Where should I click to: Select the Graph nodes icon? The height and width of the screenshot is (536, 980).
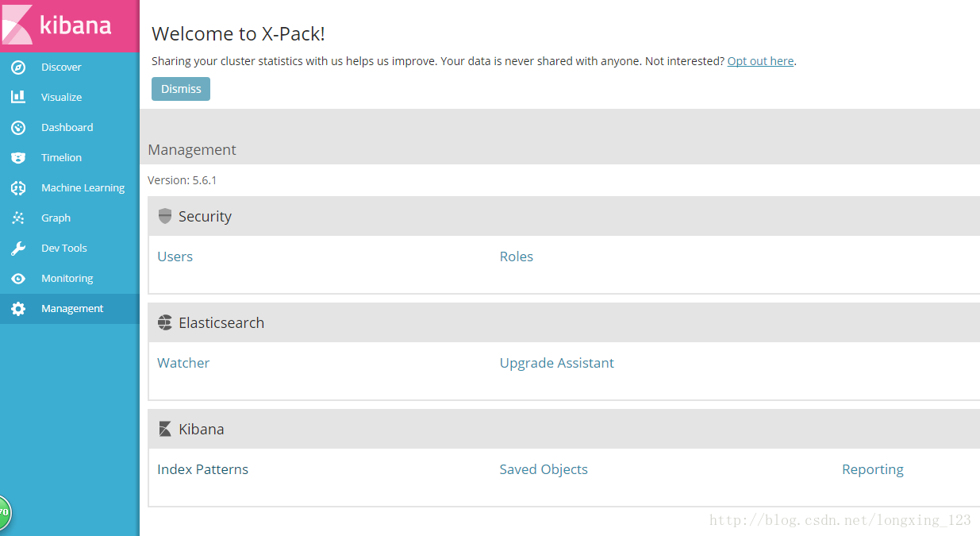[x=18, y=218]
